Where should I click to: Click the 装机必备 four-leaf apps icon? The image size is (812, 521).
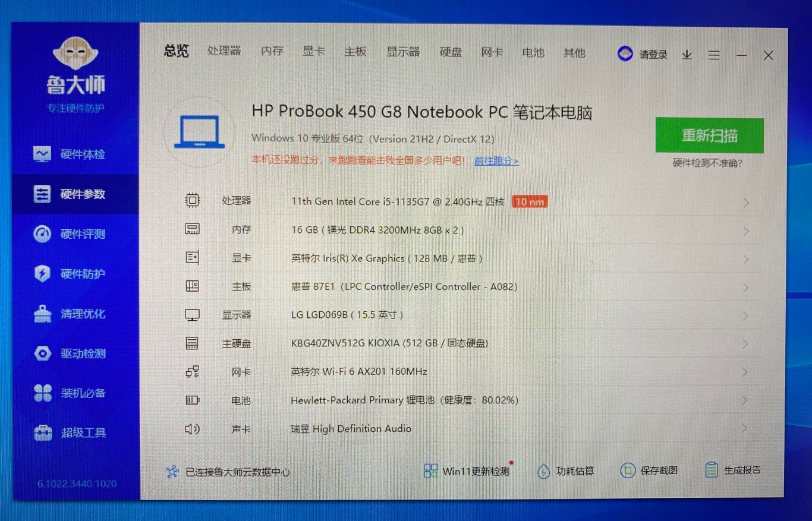(42, 393)
